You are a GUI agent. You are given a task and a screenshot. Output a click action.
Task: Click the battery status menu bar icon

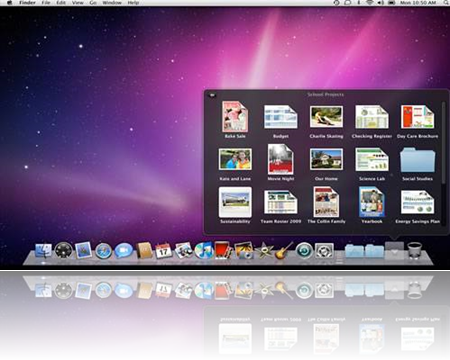tap(391, 3)
